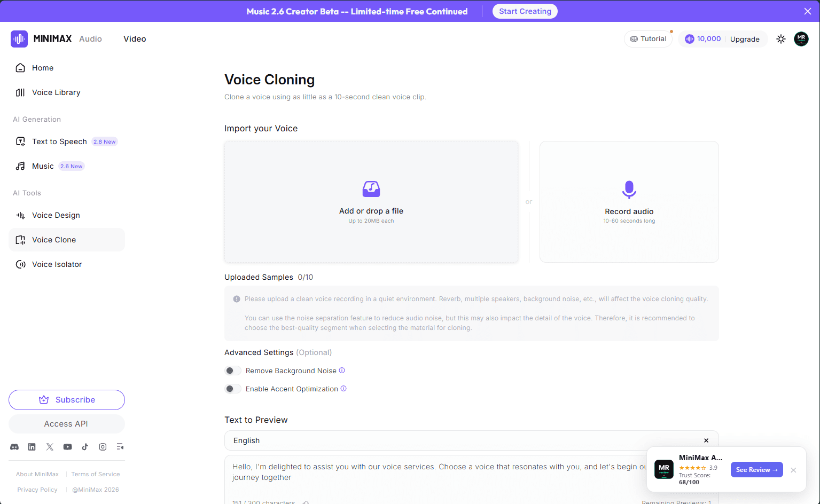820x504 pixels.
Task: Switch to the Audio tab
Action: 90,39
